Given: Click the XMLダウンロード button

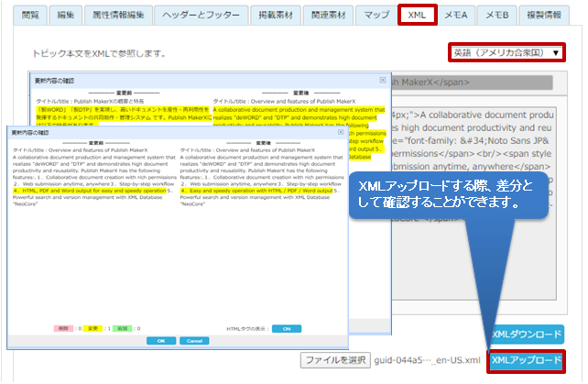Looking at the screenshot, I should pos(527,335).
